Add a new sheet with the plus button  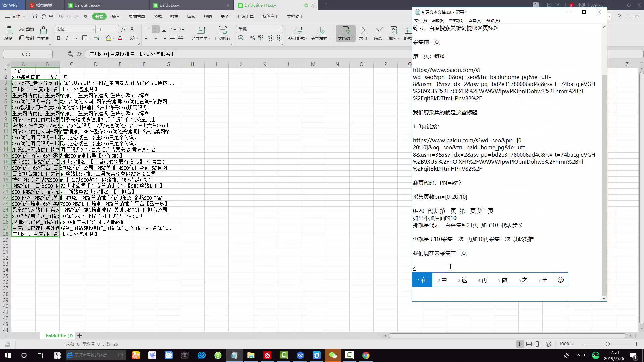[79, 335]
